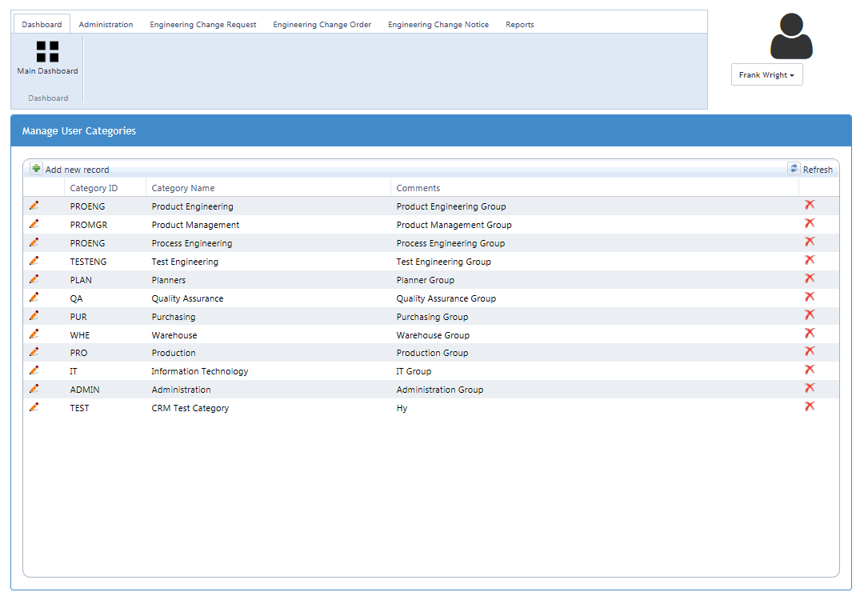Viewport: 864px width, 616px height.
Task: Edit the Warehouse row
Action: (34, 334)
